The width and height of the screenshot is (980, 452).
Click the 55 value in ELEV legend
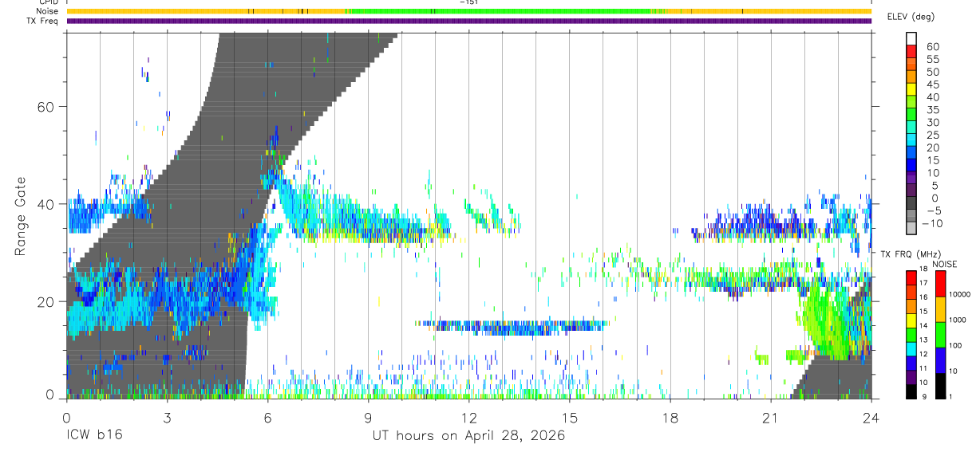pyautogui.click(x=932, y=60)
